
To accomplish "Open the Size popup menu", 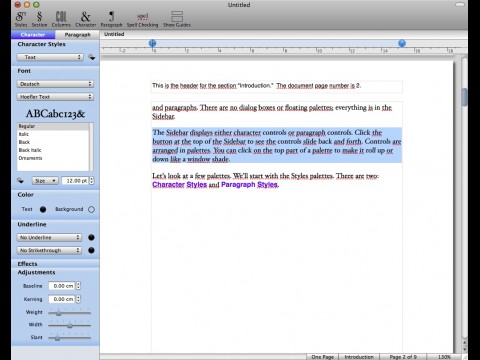I will pyautogui.click(x=45, y=181).
